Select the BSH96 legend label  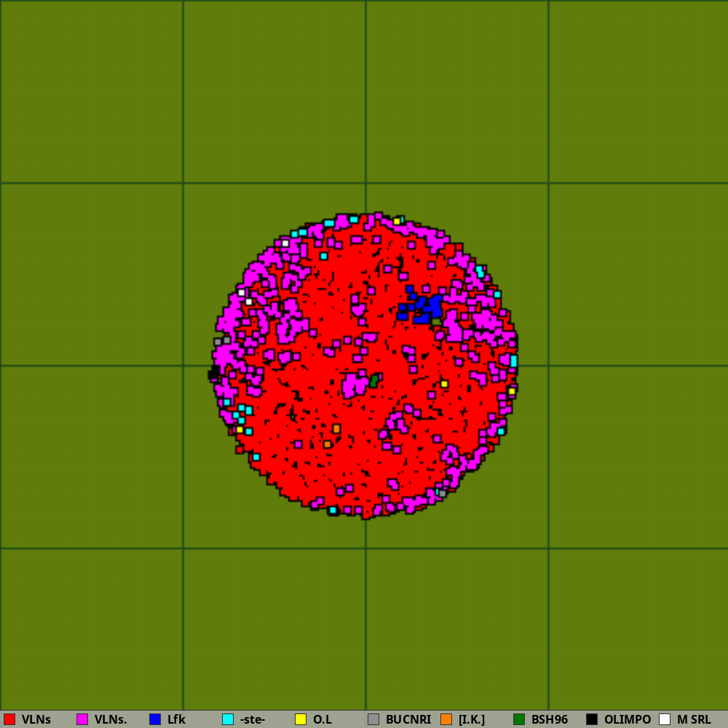[549, 719]
